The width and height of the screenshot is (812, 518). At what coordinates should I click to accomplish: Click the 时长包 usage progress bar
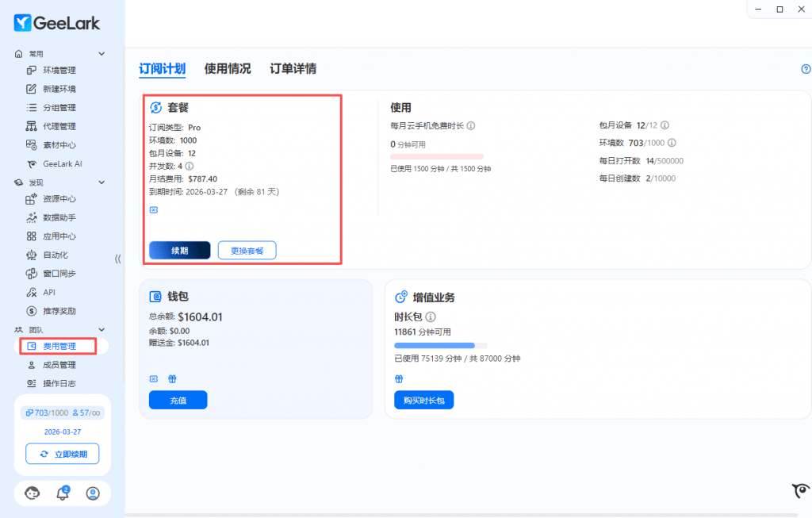coord(440,346)
